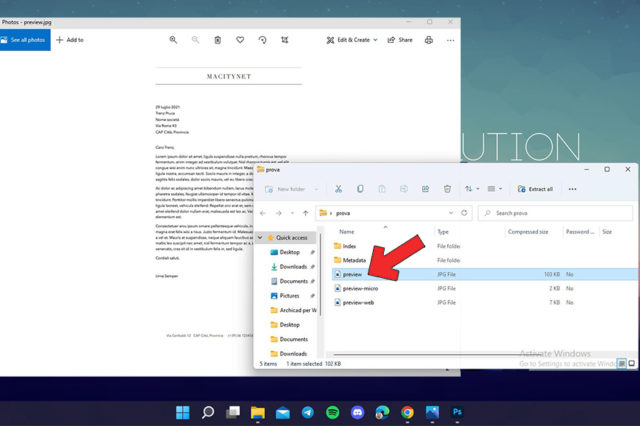Click the zoom in magnifier in Photos

(173, 40)
